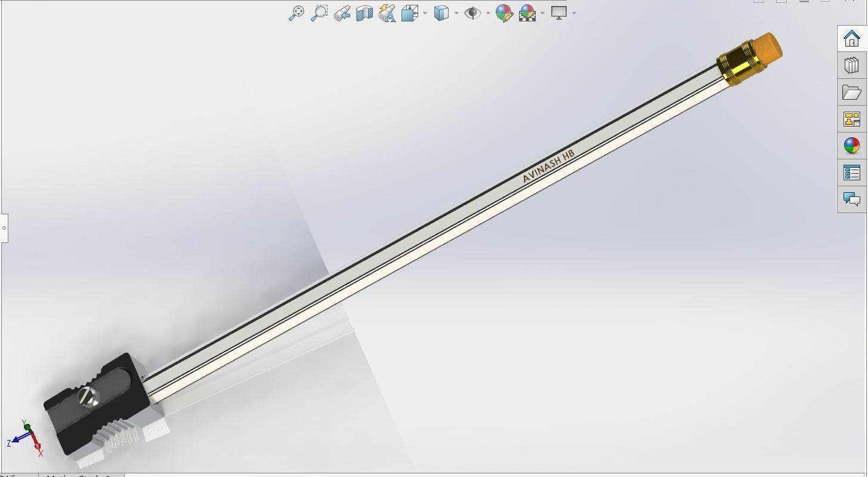The width and height of the screenshot is (868, 477).
Task: Toggle the Hide/Show Items eye icon
Action: pos(472,13)
